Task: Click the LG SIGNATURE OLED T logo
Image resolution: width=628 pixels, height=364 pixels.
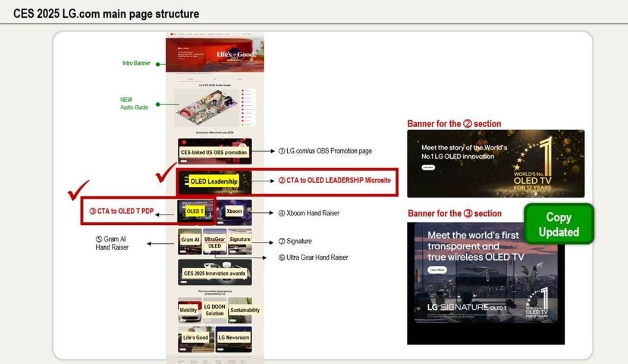Action: click(467, 307)
